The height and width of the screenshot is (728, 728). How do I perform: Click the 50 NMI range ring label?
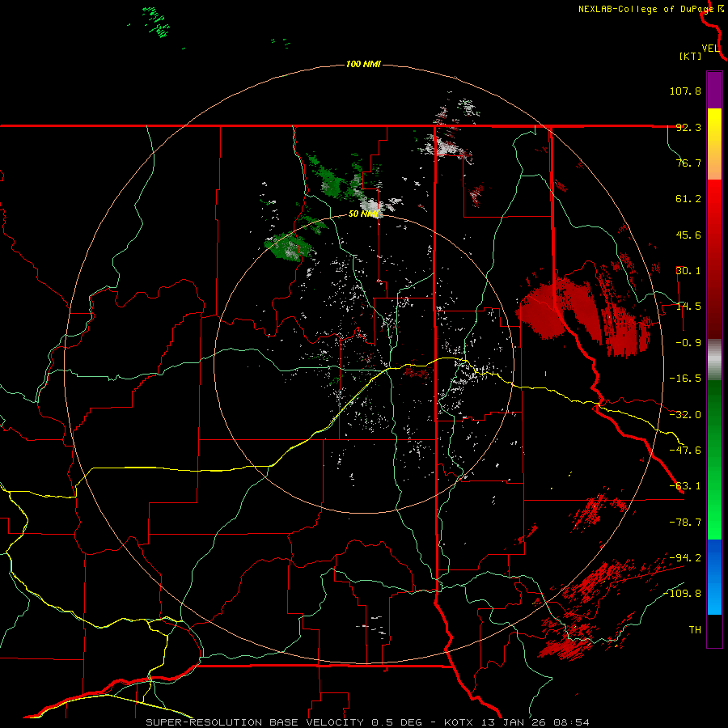pos(363,214)
